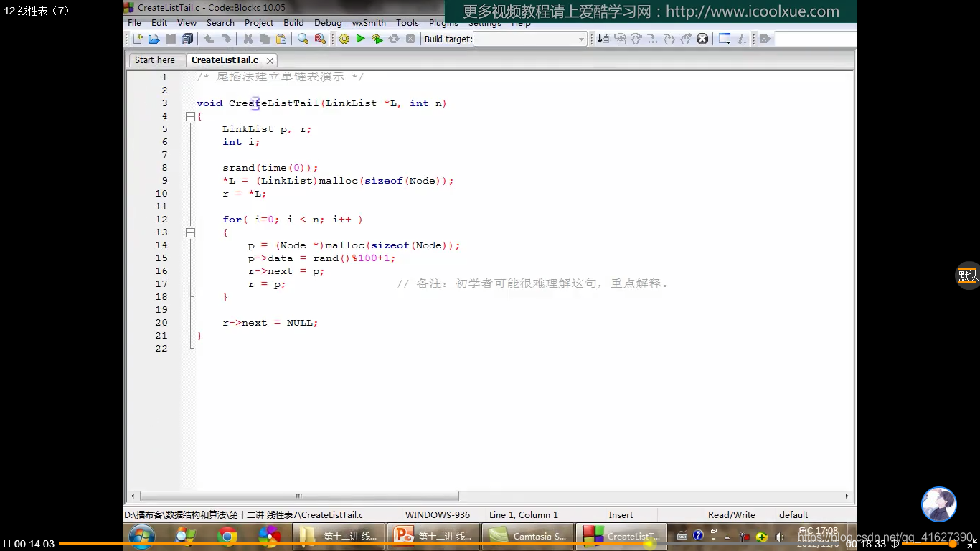The width and height of the screenshot is (980, 551).
Task: Open the Tools menu
Action: click(x=407, y=23)
